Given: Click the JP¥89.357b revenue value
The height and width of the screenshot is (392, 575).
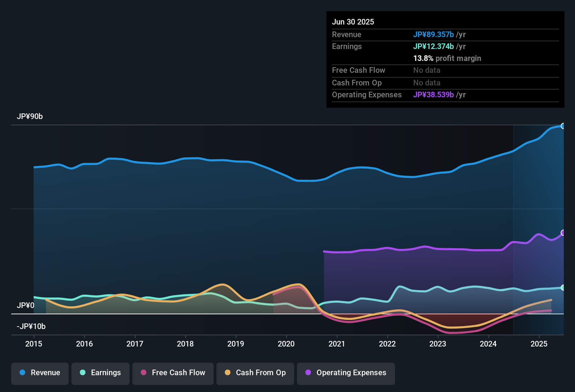Looking at the screenshot, I should coord(434,35).
